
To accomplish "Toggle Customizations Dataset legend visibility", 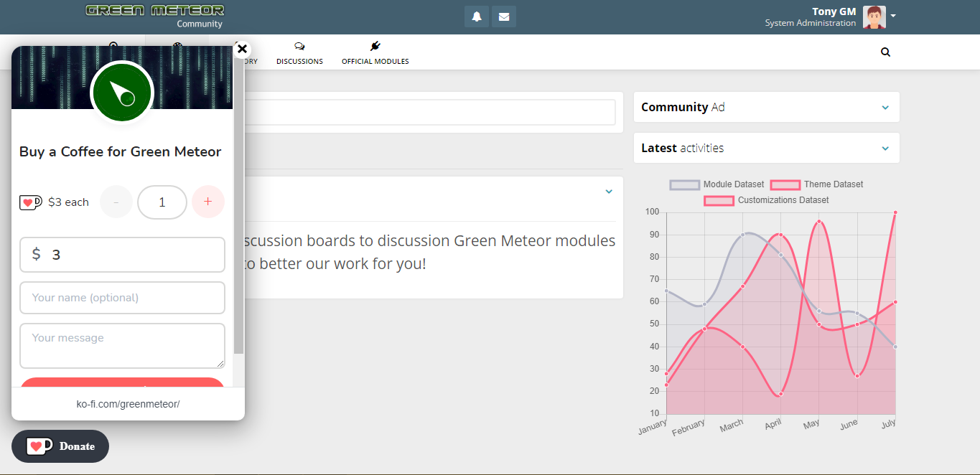I will coord(767,200).
